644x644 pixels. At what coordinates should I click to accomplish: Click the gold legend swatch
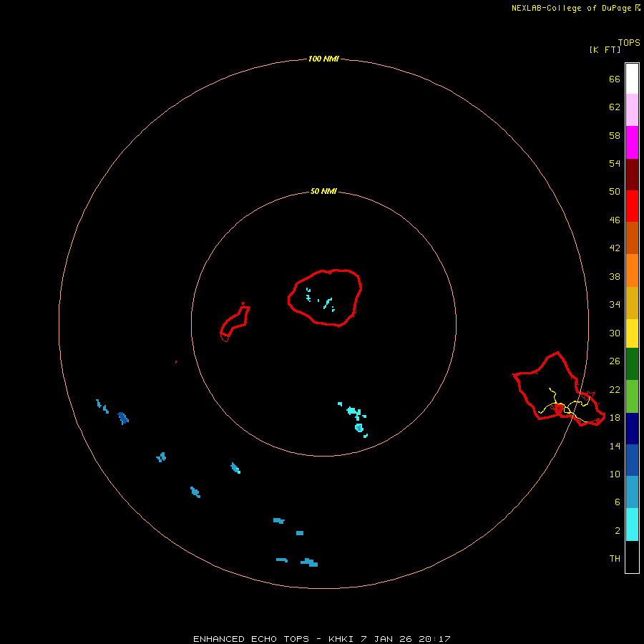click(632, 303)
